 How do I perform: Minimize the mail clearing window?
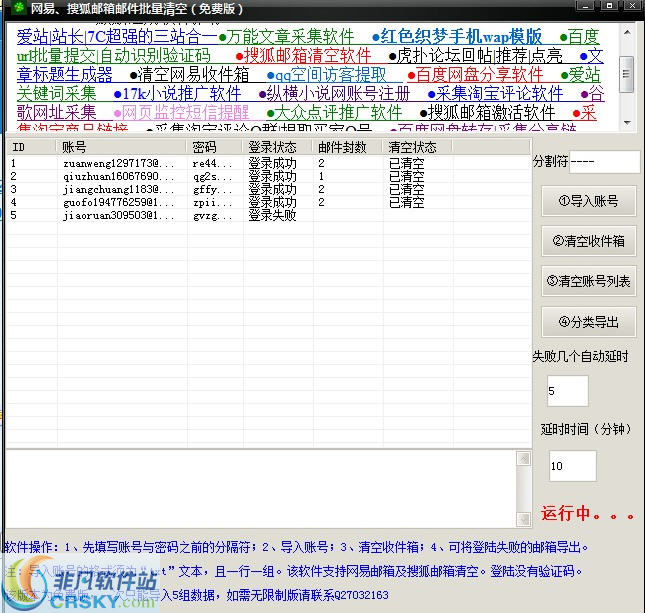[x=585, y=6]
